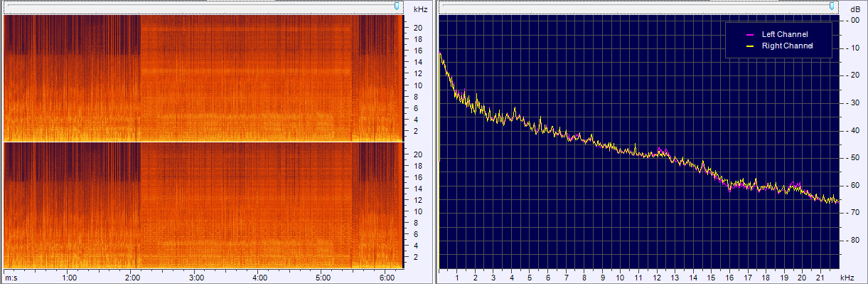Image resolution: width=868 pixels, height=284 pixels.
Task: Click the kHz label above the spectrogram scale
Action: [420, 9]
